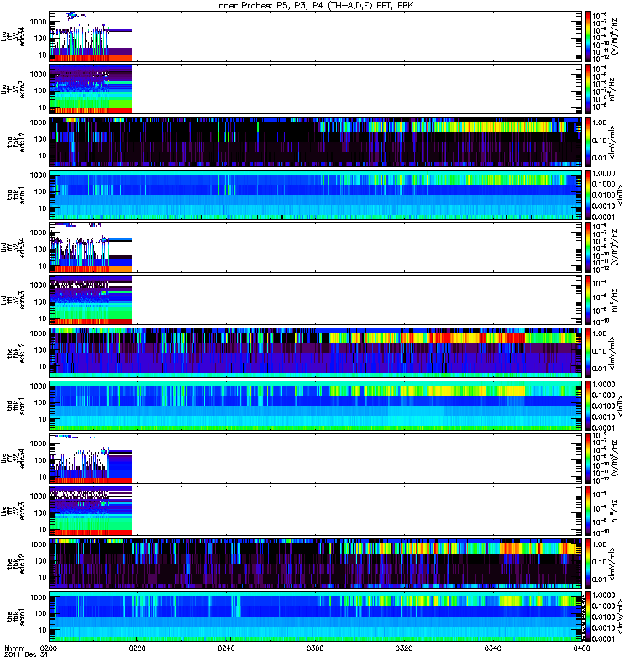Click the color bar beside tha fff edc34 panel

point(588,36)
